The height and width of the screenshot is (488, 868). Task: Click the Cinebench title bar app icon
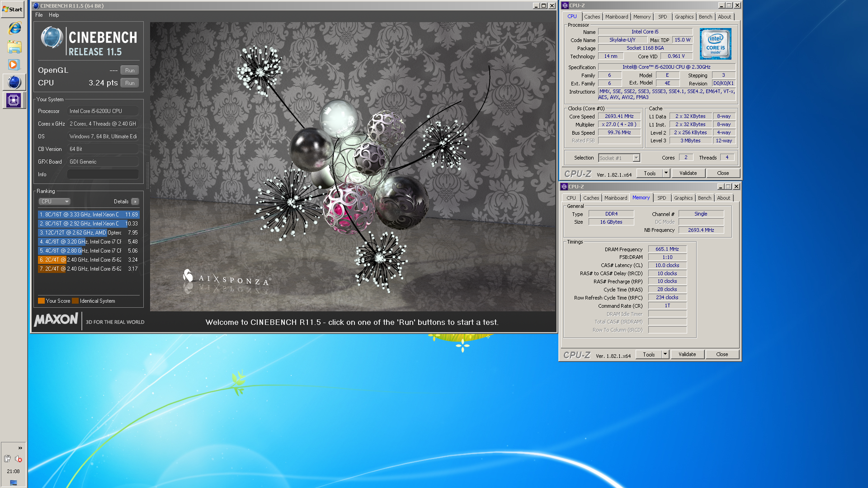point(36,6)
